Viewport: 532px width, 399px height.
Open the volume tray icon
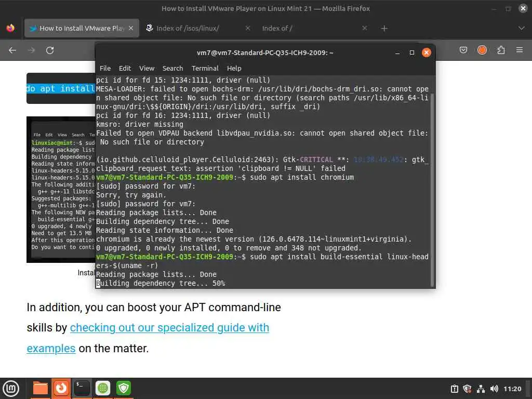(x=494, y=389)
